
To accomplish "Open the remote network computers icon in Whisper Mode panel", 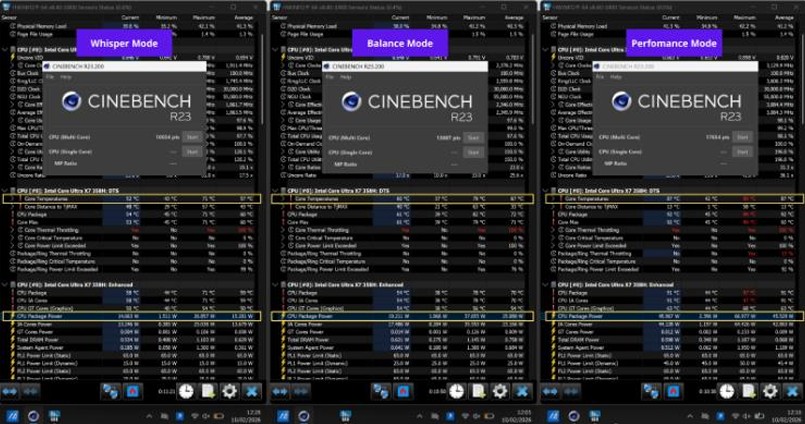I will click(110, 392).
